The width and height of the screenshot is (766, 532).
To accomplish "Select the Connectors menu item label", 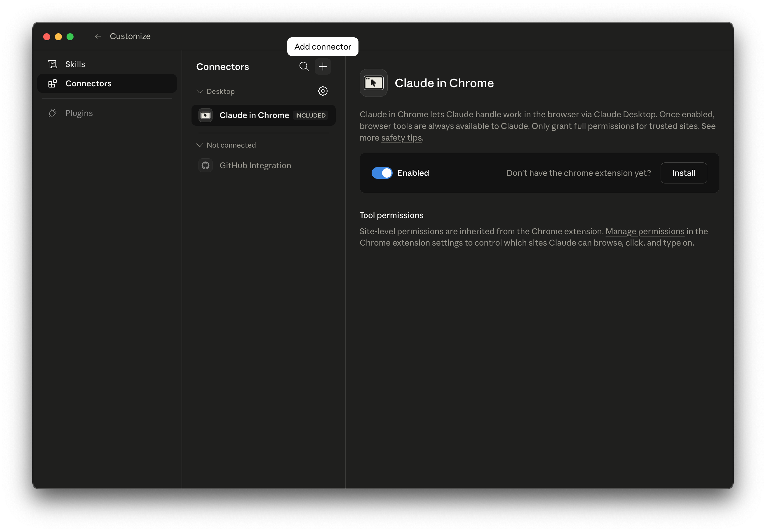I will click(88, 83).
